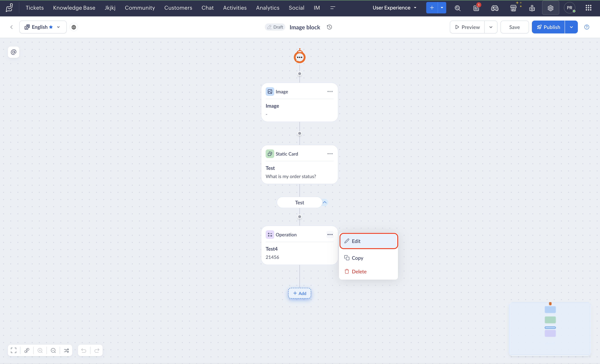Open the English language dropdown
The width and height of the screenshot is (600, 364).
43,27
